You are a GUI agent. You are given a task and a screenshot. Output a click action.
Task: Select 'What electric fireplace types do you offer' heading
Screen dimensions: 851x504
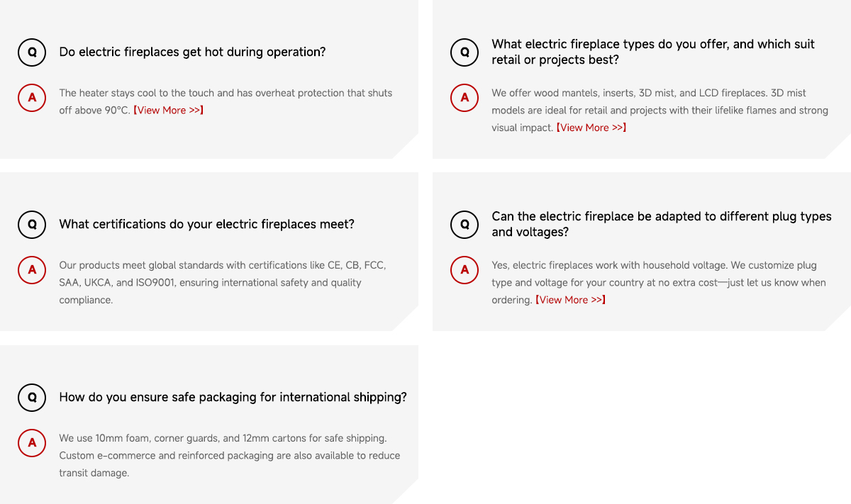pyautogui.click(x=653, y=52)
